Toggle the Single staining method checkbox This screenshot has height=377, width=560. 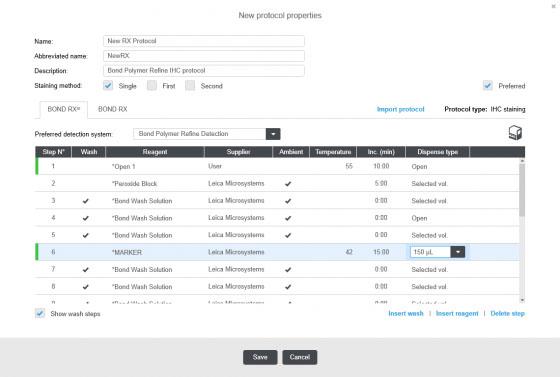click(x=108, y=86)
